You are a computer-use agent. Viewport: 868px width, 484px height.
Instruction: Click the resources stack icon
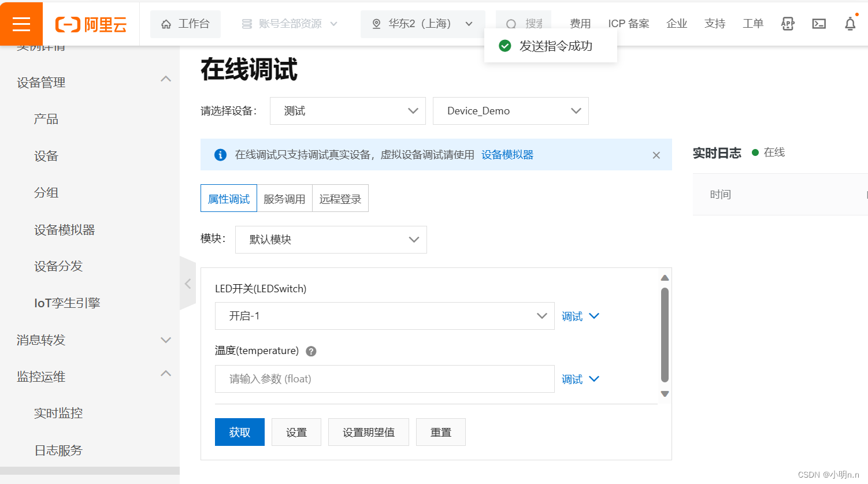coord(247,24)
